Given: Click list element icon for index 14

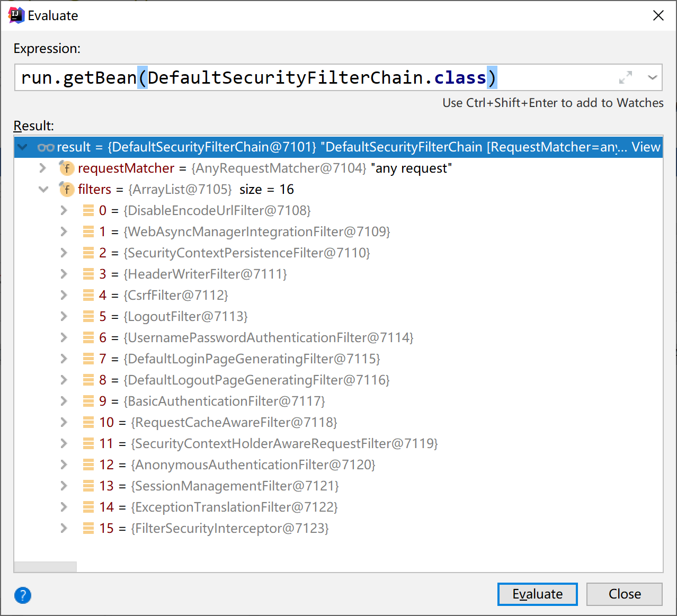Looking at the screenshot, I should click(x=88, y=507).
